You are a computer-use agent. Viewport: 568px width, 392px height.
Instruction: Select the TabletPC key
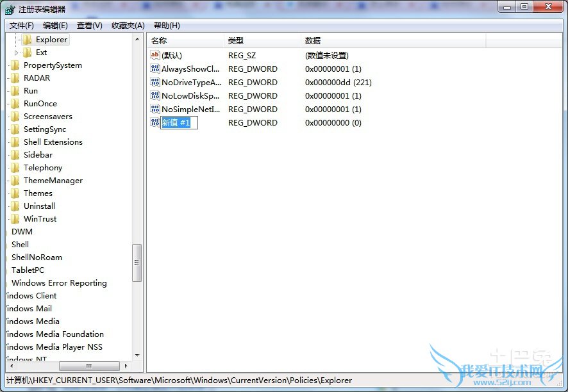click(x=28, y=270)
